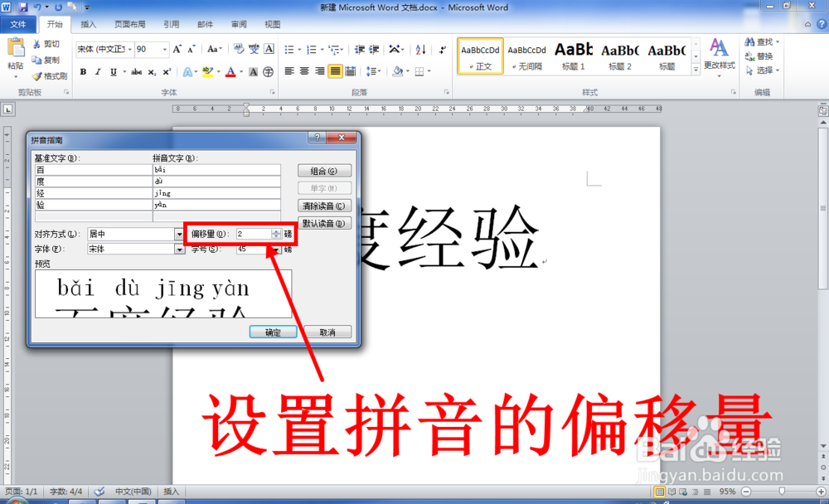This screenshot has width=829, height=504.
Task: Open the font dropdown showing 宋体
Action: click(179, 248)
